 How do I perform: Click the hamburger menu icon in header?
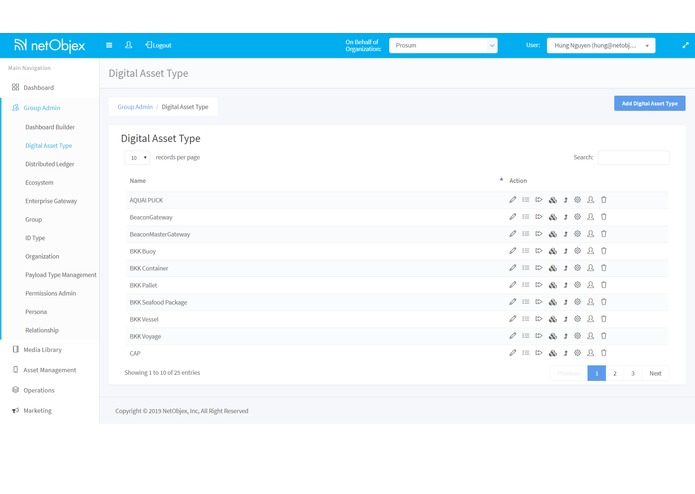click(109, 45)
